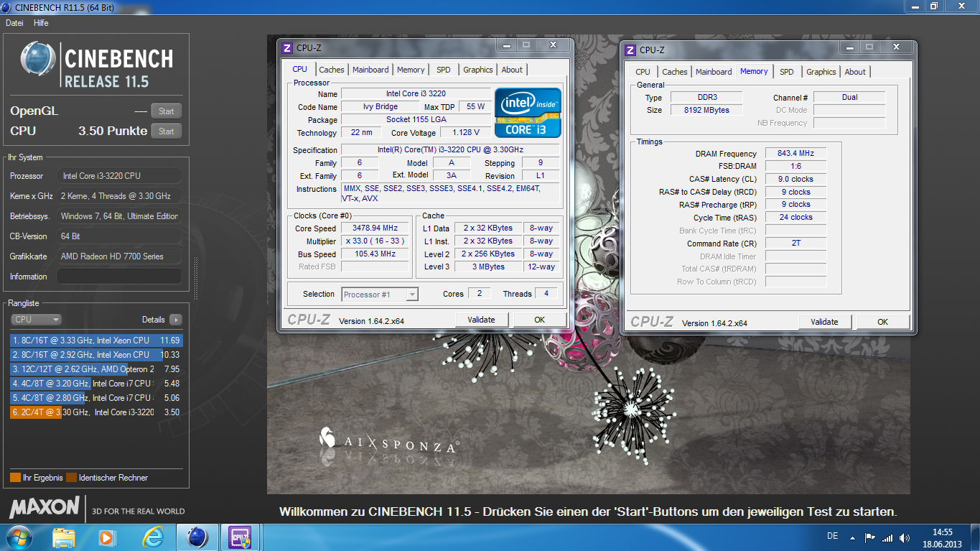Viewport: 980px width, 551px height.
Task: Select ranking row 4C/8T @ 3.20 GHz
Action: point(96,384)
